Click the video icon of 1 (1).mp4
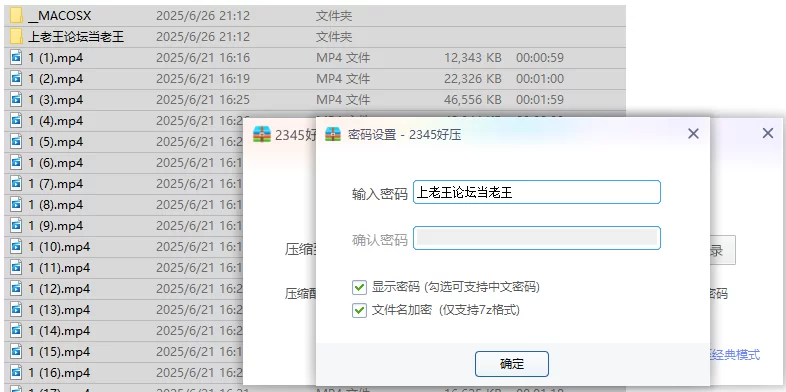This screenshot has width=786, height=392. [x=17, y=58]
